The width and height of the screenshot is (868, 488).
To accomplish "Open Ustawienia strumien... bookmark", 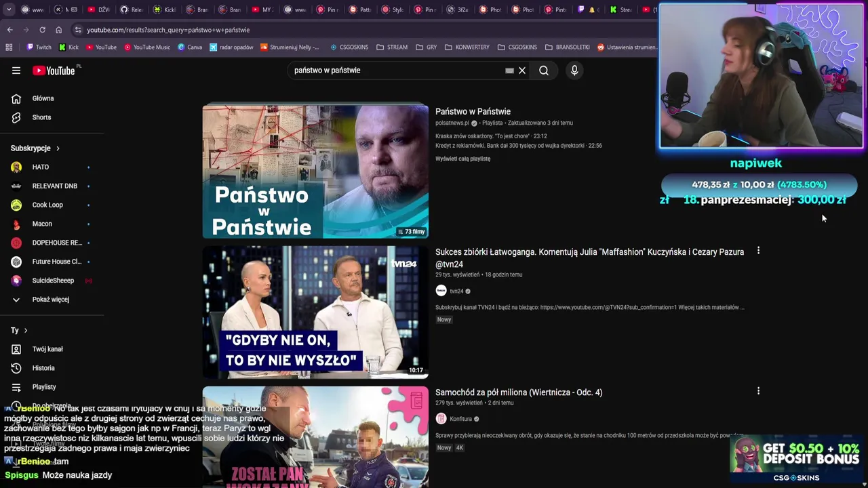I will (627, 47).
